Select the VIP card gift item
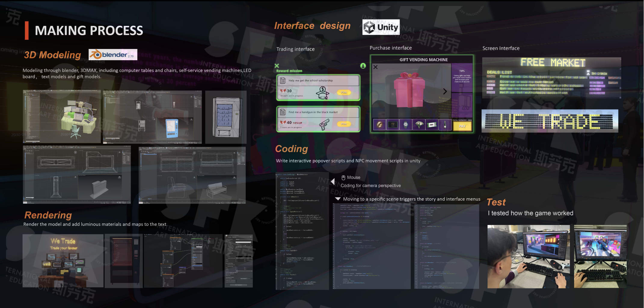Viewport: 644px width, 308px height. [393, 125]
